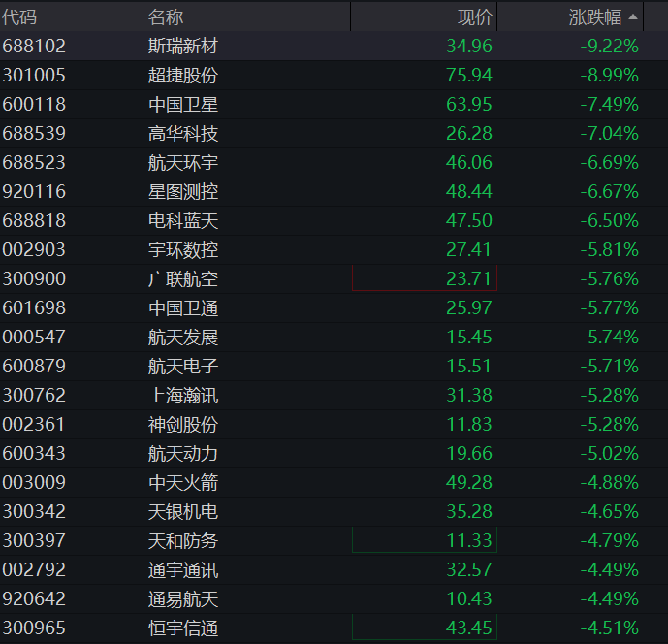Sort by the 名称 column header

166,17
